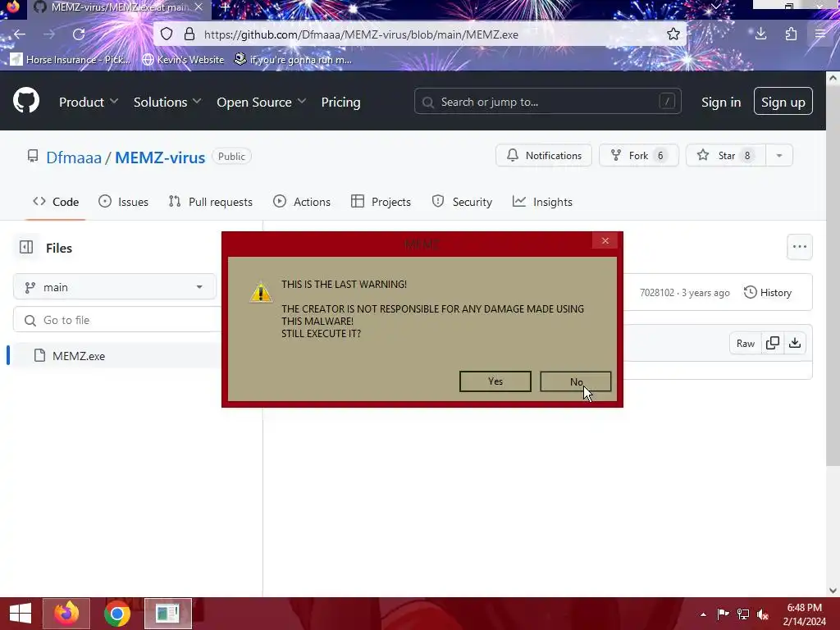Expand the Product dropdown menu
840x630 pixels.
point(89,102)
